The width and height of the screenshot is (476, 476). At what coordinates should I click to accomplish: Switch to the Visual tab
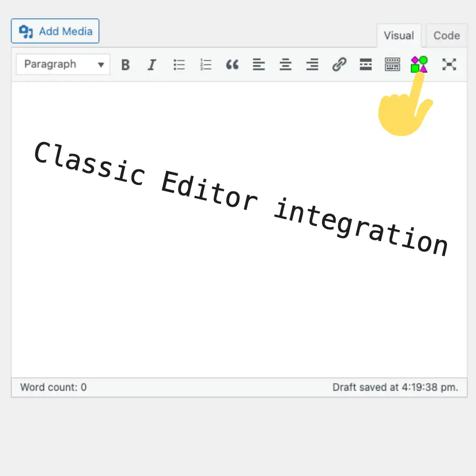(x=399, y=35)
